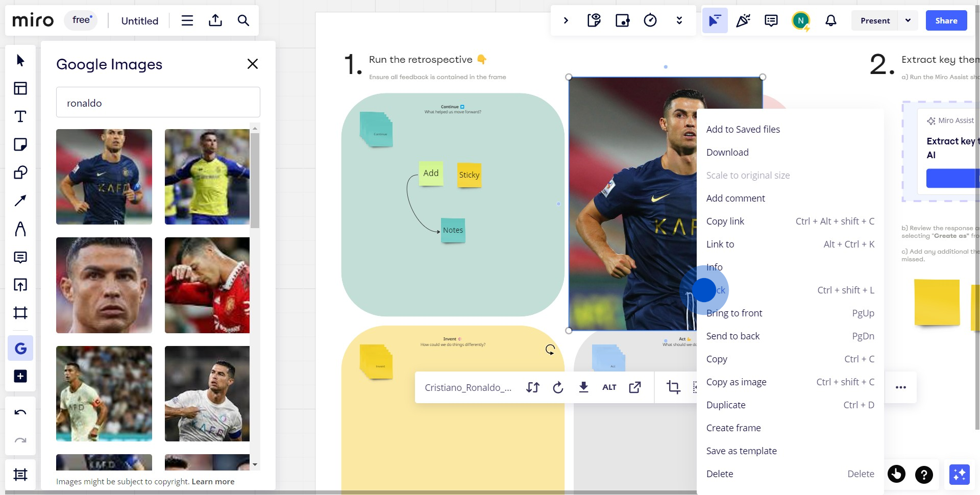This screenshot has width=980, height=495.
Task: Open more options three dots
Action: tap(901, 387)
